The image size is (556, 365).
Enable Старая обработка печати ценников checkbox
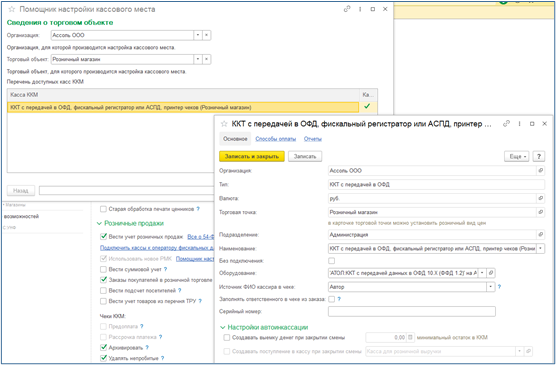pos(103,209)
